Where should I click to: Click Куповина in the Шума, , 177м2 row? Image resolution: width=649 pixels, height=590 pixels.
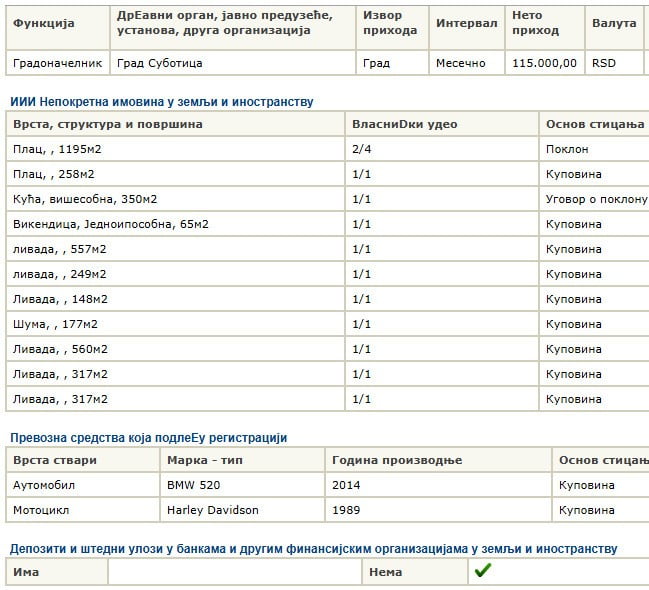point(574,324)
